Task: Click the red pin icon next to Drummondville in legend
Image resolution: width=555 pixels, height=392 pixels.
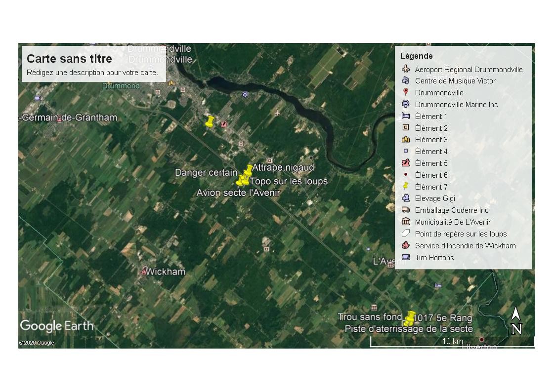Action: [x=406, y=92]
